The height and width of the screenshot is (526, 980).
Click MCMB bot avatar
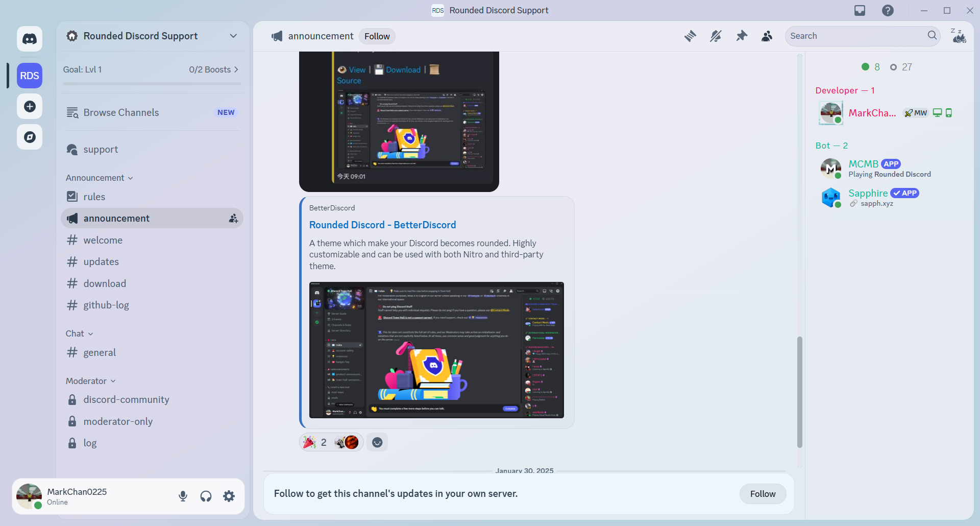(x=830, y=169)
